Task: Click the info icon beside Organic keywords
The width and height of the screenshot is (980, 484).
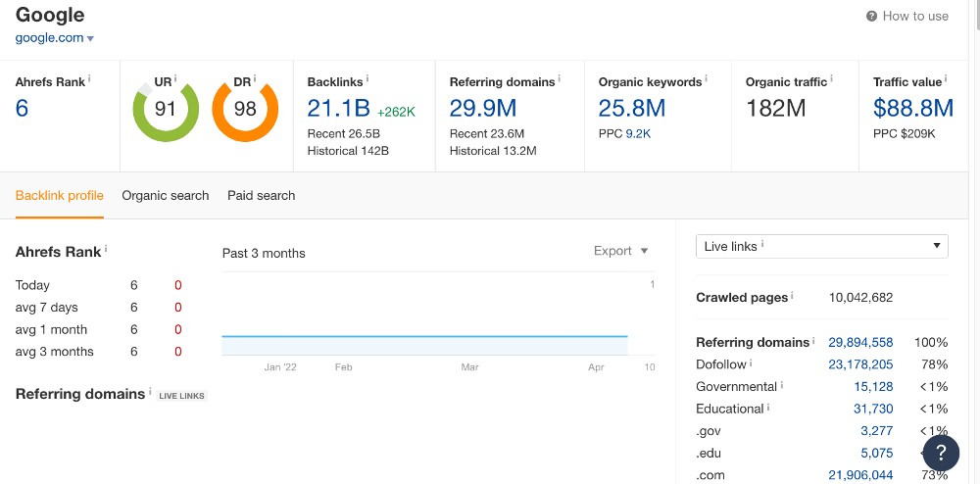Action: 707,78
